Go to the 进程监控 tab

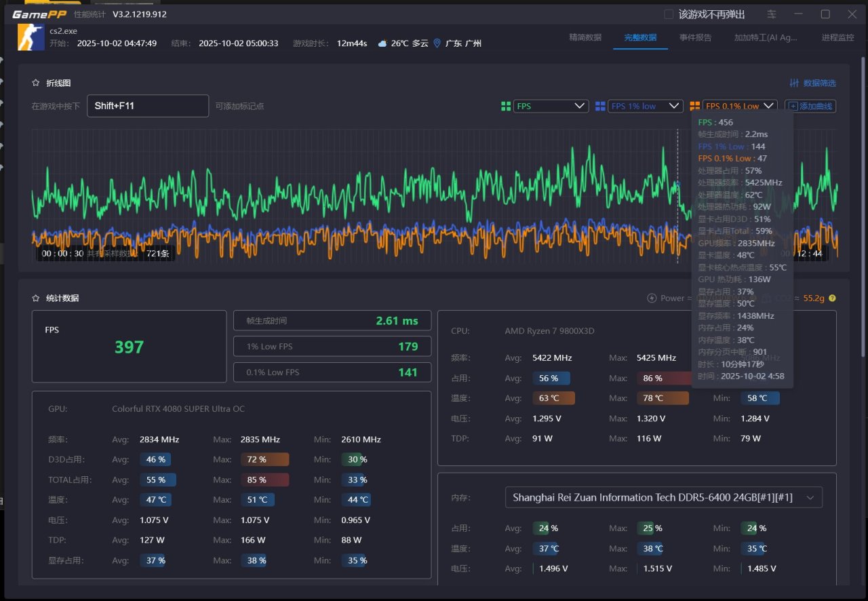837,38
